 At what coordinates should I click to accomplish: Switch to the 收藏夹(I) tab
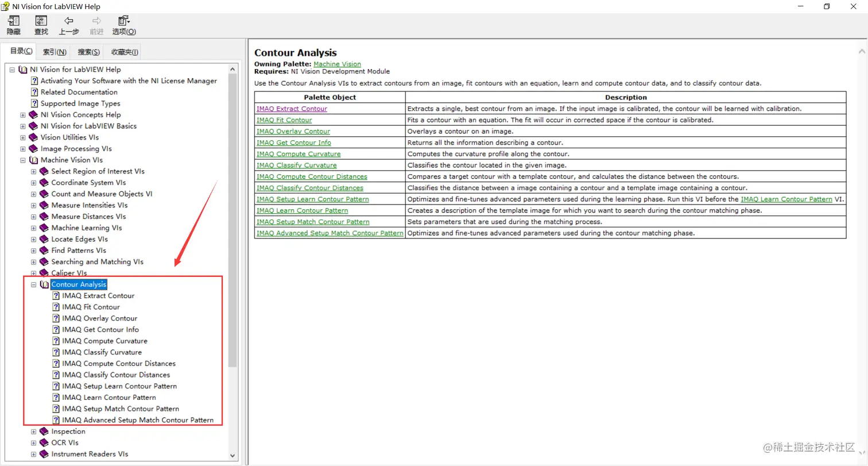[x=125, y=52]
